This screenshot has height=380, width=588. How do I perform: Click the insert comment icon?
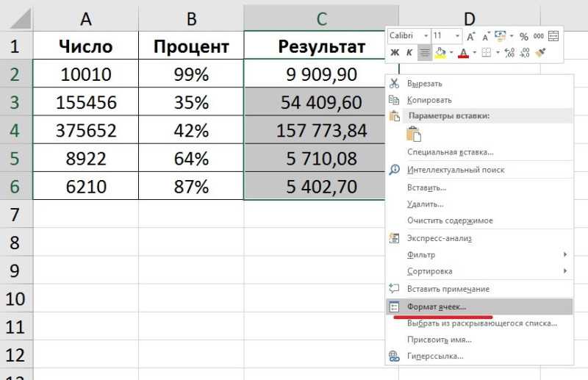coord(394,288)
